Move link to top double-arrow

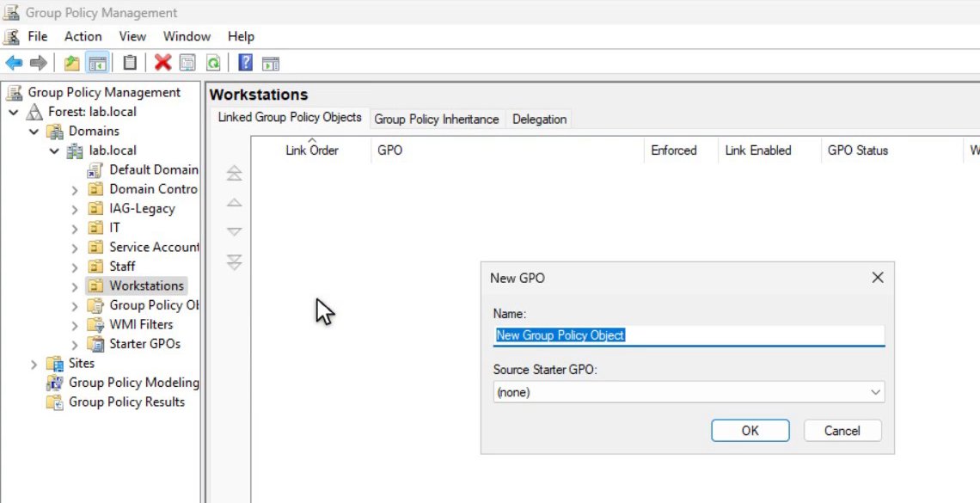coord(234,173)
